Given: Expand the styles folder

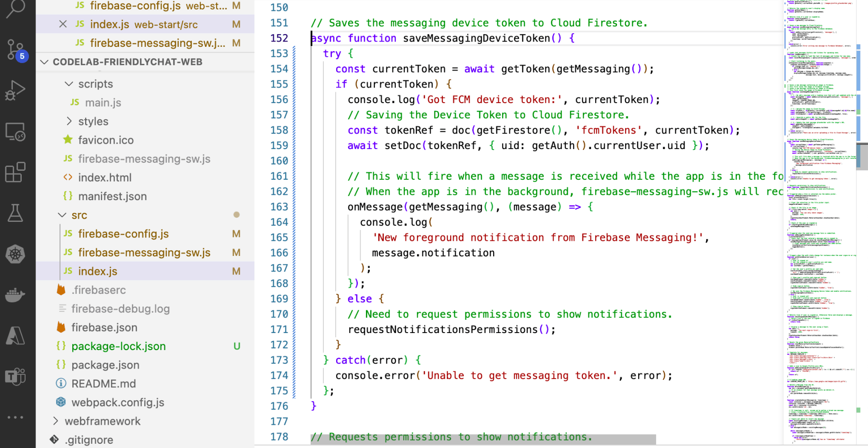Looking at the screenshot, I should point(69,122).
